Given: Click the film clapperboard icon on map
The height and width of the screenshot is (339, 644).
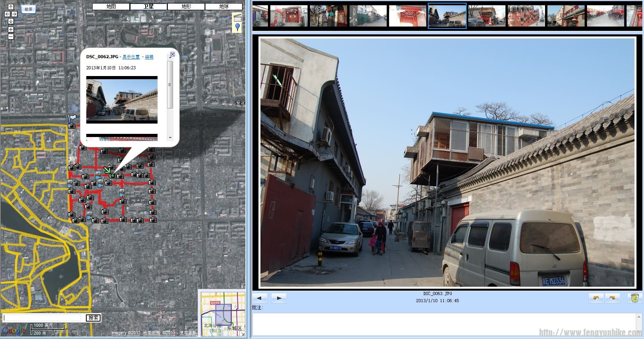Looking at the screenshot, I should (x=237, y=17).
